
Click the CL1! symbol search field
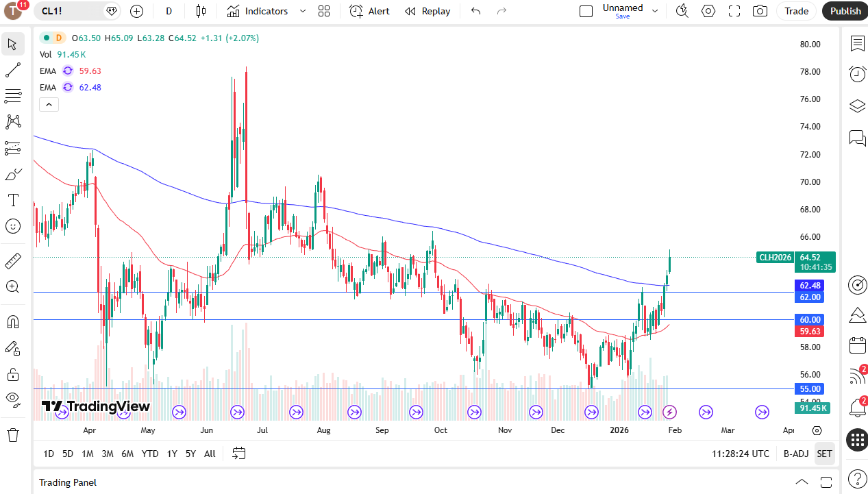[78, 11]
